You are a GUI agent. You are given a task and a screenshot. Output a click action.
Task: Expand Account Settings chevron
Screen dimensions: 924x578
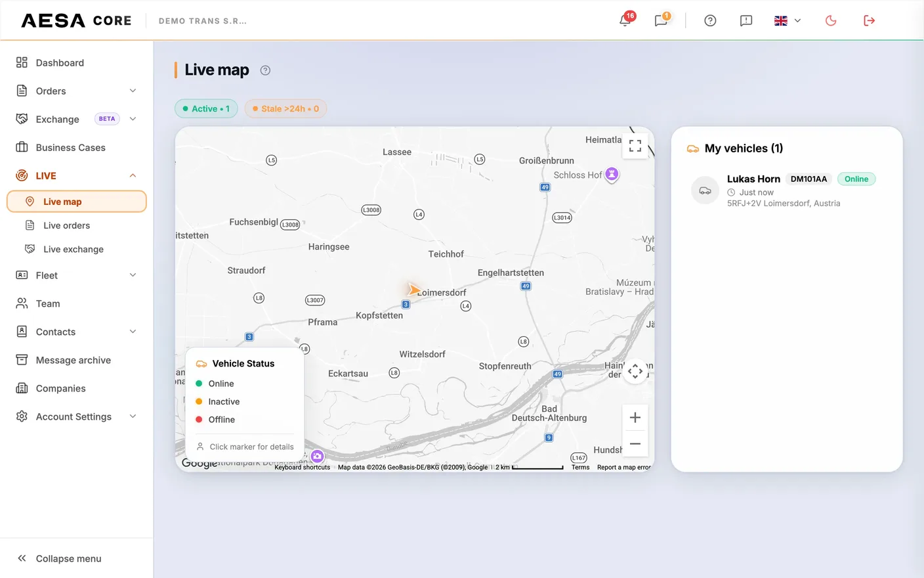pyautogui.click(x=133, y=416)
